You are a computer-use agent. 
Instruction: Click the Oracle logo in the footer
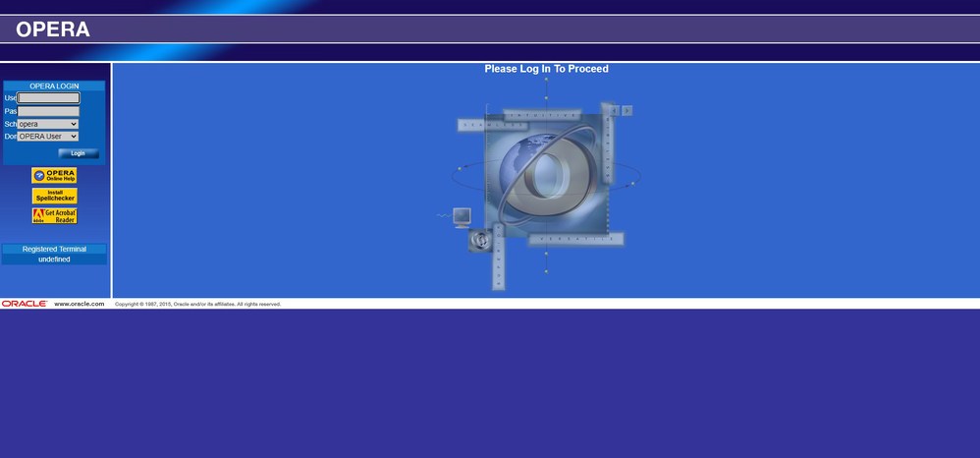[x=25, y=304]
